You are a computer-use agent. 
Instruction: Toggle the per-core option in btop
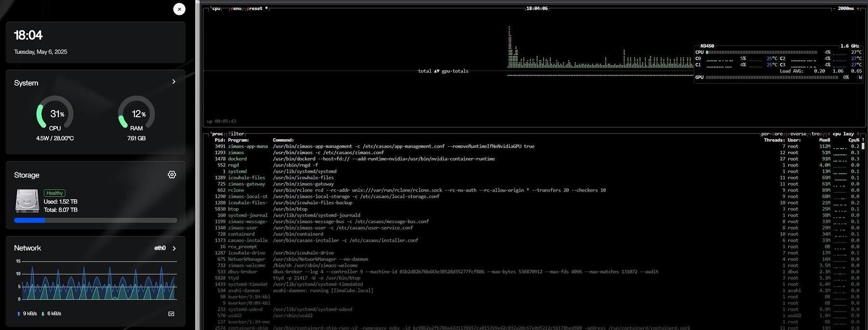772,134
